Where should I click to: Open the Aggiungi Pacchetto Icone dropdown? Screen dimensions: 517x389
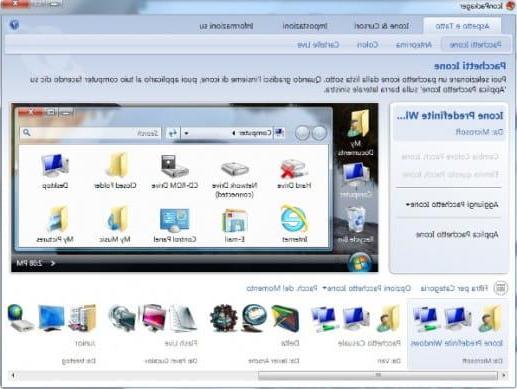pos(452,204)
